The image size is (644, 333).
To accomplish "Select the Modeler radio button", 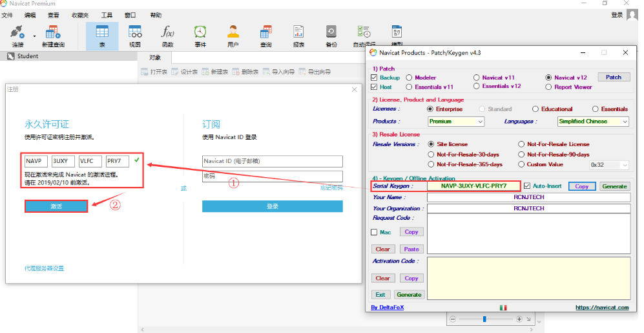I will (409, 78).
